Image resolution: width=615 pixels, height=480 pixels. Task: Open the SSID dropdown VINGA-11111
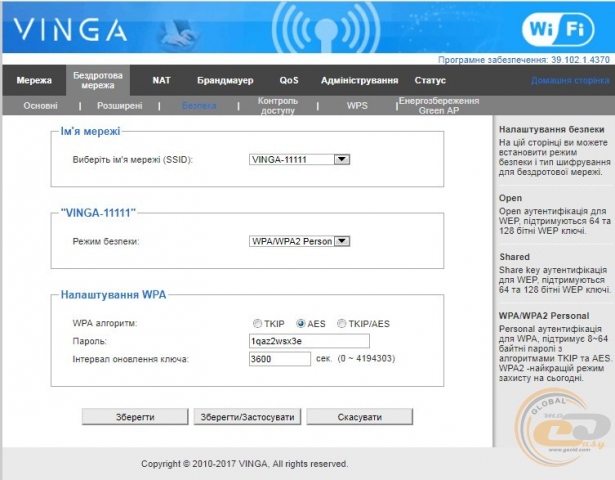click(299, 160)
